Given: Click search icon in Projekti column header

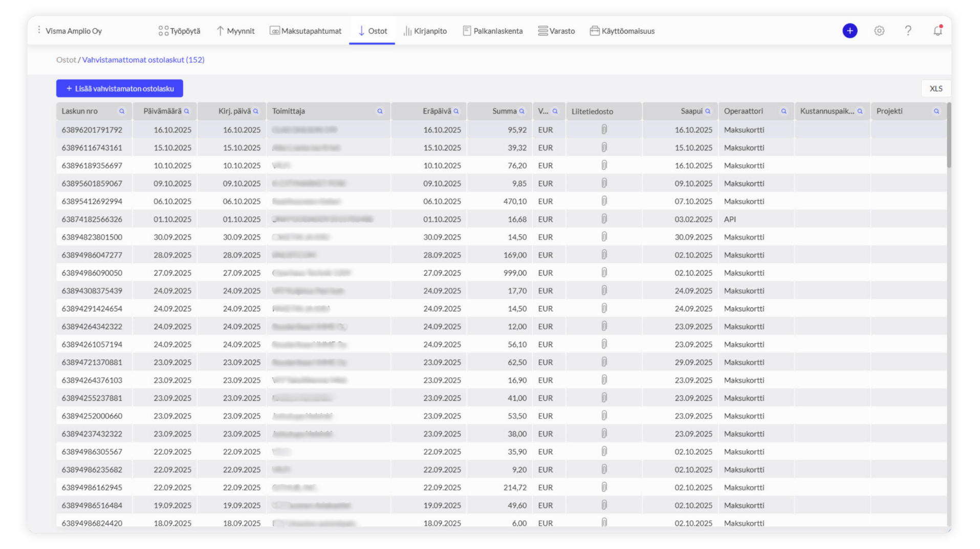Looking at the screenshot, I should point(936,111).
